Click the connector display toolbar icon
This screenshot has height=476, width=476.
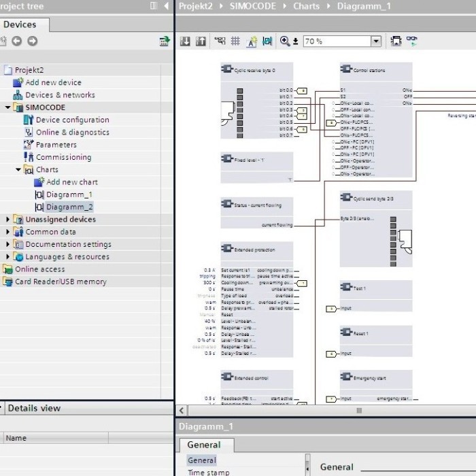(220, 41)
